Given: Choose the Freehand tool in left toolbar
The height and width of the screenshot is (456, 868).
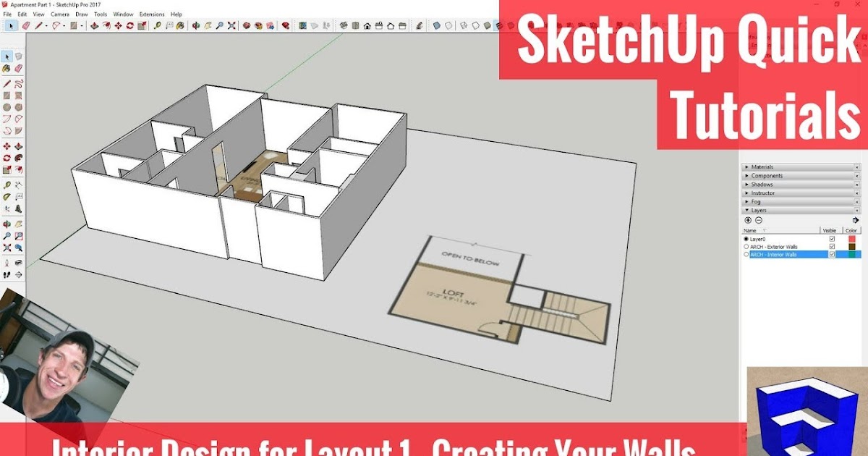Looking at the screenshot, I should coord(18,84).
